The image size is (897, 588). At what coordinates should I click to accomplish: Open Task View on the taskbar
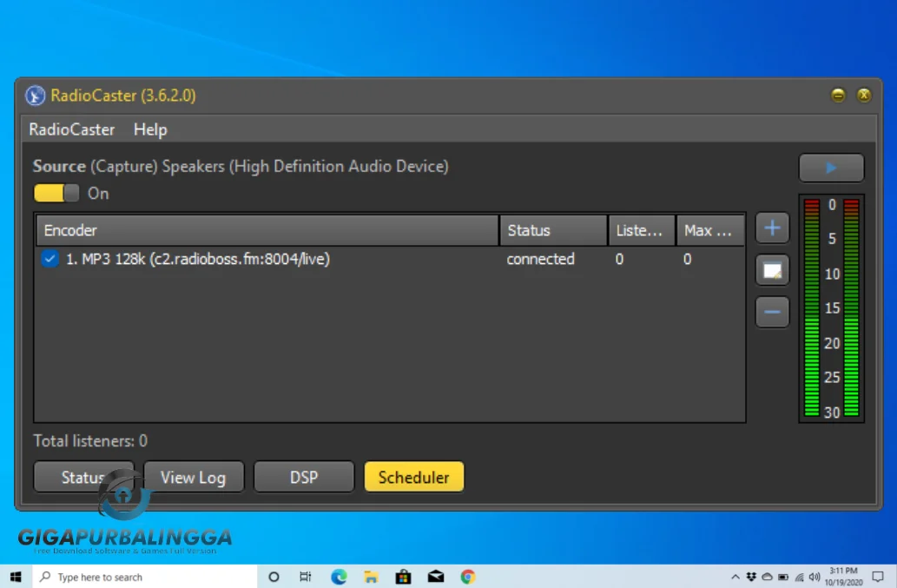point(306,577)
